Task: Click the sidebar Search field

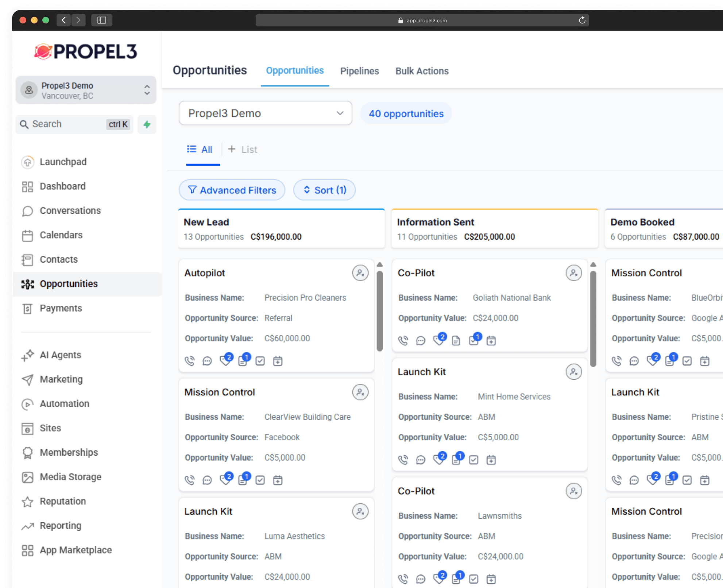Action: tap(74, 124)
